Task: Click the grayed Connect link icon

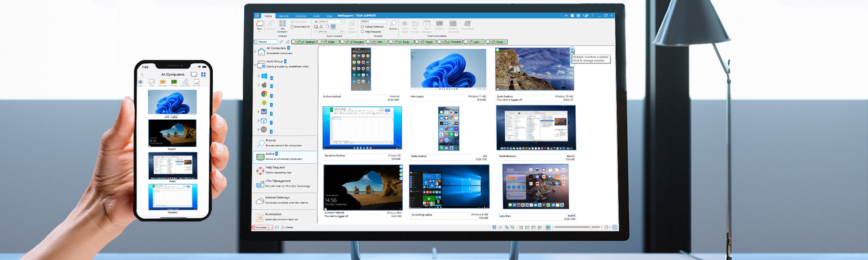Action: pyautogui.click(x=271, y=25)
